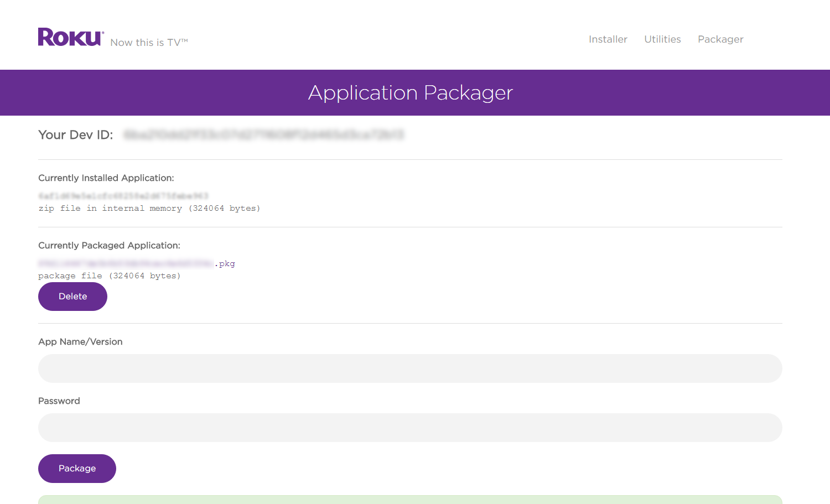Open the Installer page

[608, 39]
